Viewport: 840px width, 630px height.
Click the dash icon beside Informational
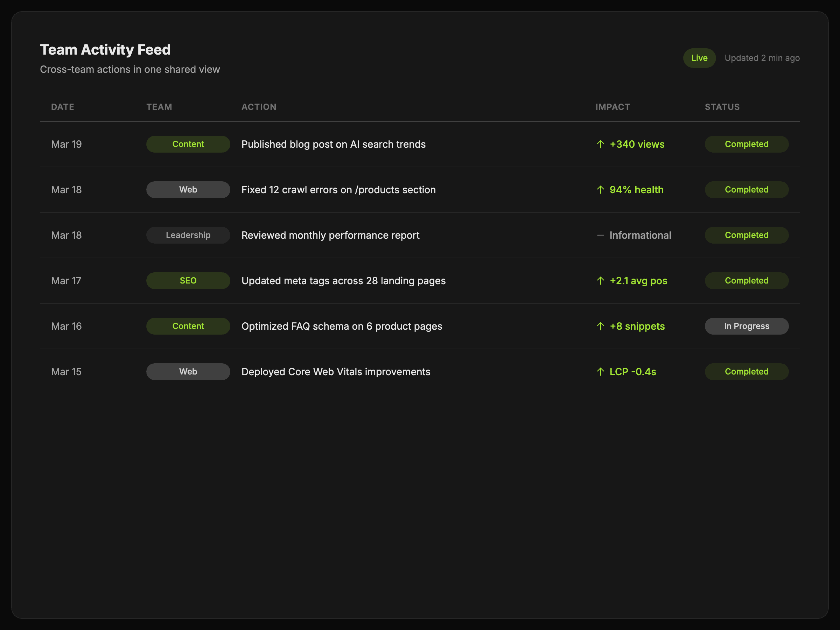point(600,236)
